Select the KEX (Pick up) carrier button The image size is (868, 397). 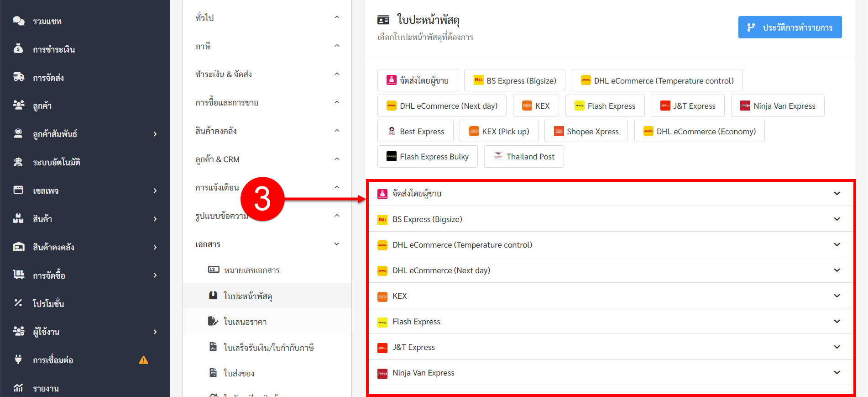[x=499, y=131]
